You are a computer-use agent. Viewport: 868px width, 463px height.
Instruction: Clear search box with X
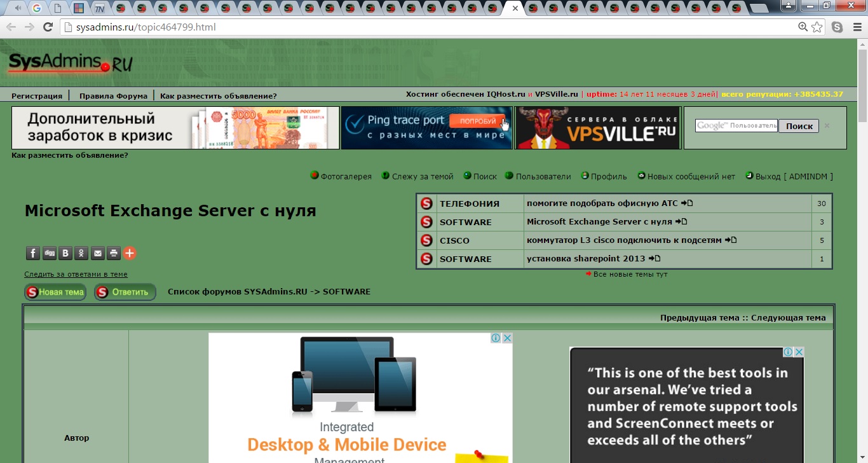tap(827, 126)
